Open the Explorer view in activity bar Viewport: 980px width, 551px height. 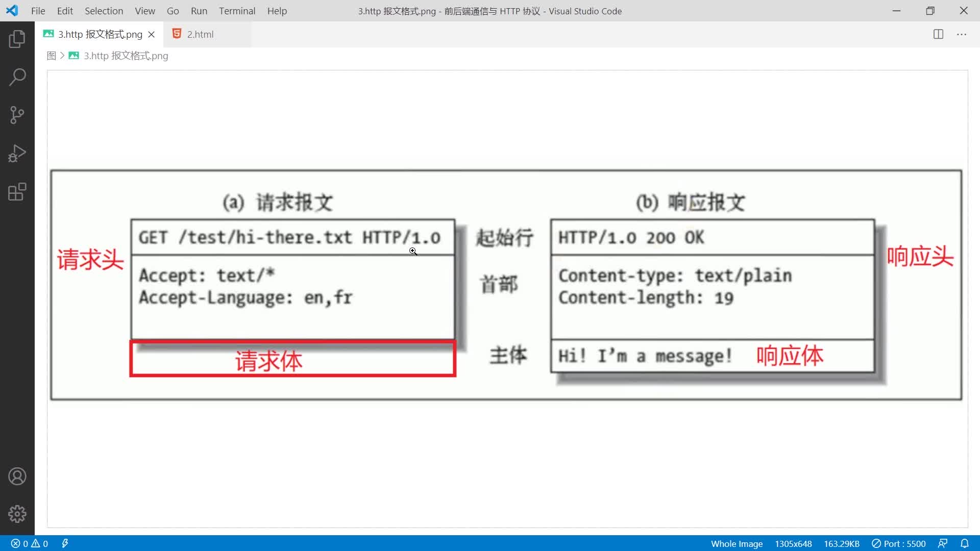pos(17,39)
